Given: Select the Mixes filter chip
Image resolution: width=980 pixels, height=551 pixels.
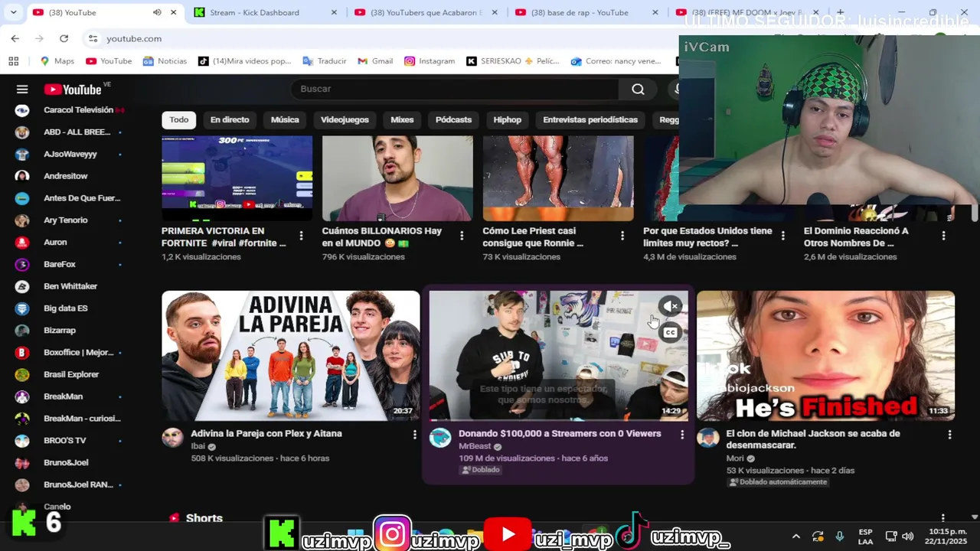Looking at the screenshot, I should click(x=402, y=120).
